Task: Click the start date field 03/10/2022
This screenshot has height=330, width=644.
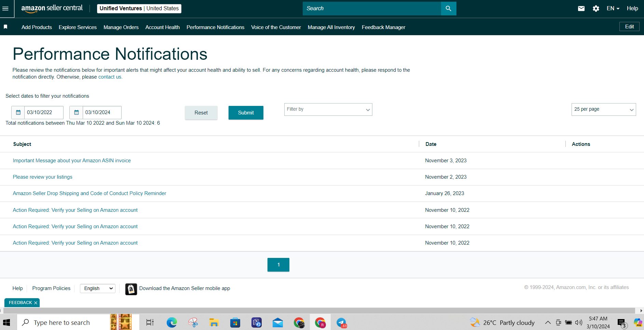Action: (x=44, y=112)
